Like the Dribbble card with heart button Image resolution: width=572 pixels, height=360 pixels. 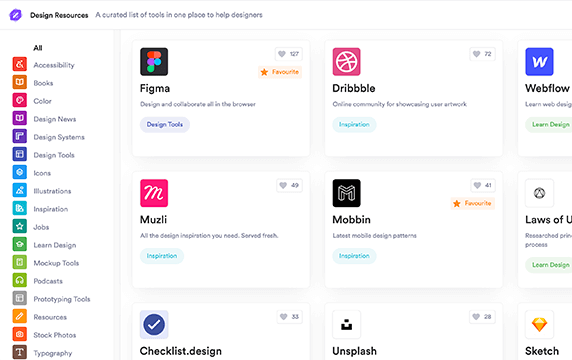pyautogui.click(x=482, y=54)
